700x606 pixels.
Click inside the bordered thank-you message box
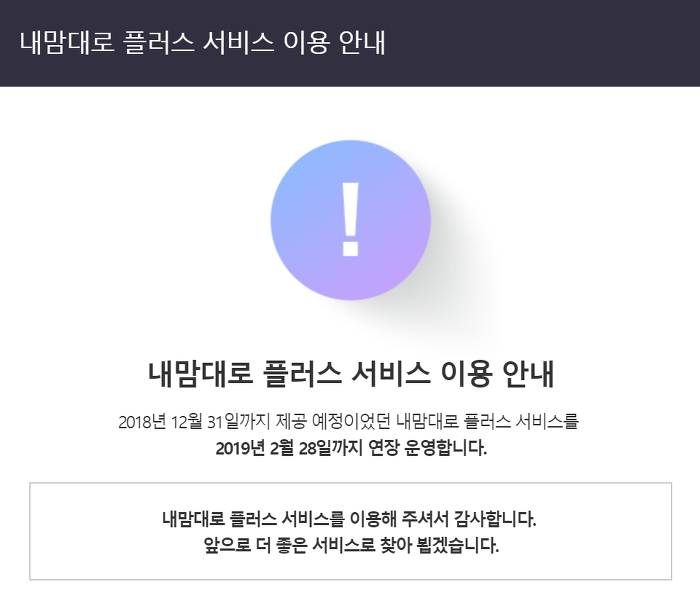350,531
